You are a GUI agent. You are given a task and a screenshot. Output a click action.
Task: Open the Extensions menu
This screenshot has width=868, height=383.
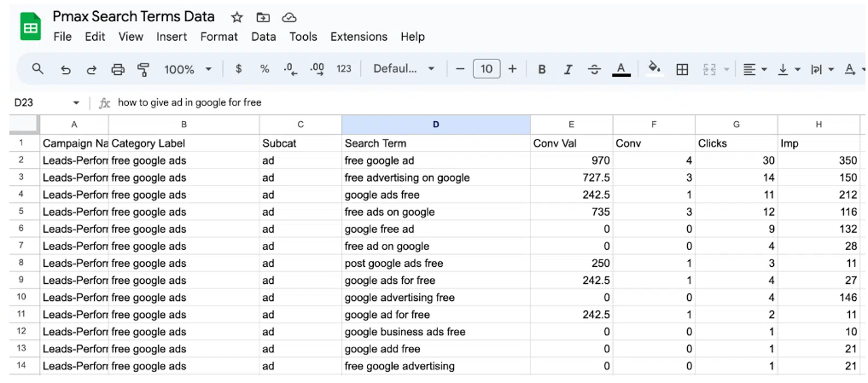(x=358, y=37)
